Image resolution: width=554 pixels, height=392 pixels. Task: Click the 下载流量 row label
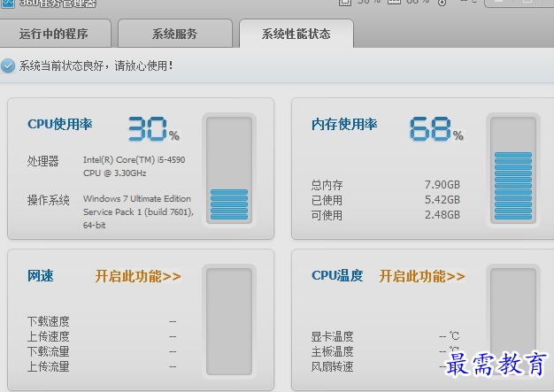click(49, 352)
